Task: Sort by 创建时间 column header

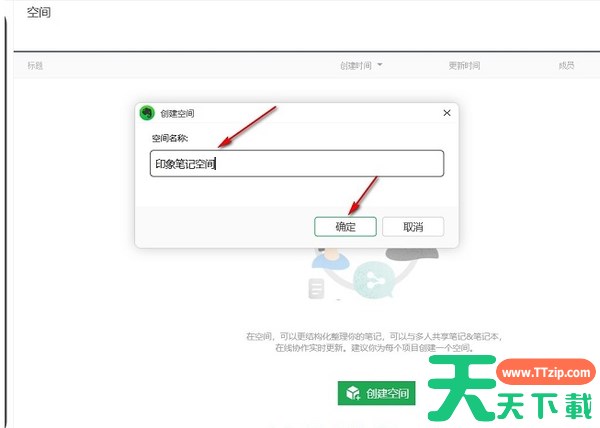Action: click(x=356, y=65)
